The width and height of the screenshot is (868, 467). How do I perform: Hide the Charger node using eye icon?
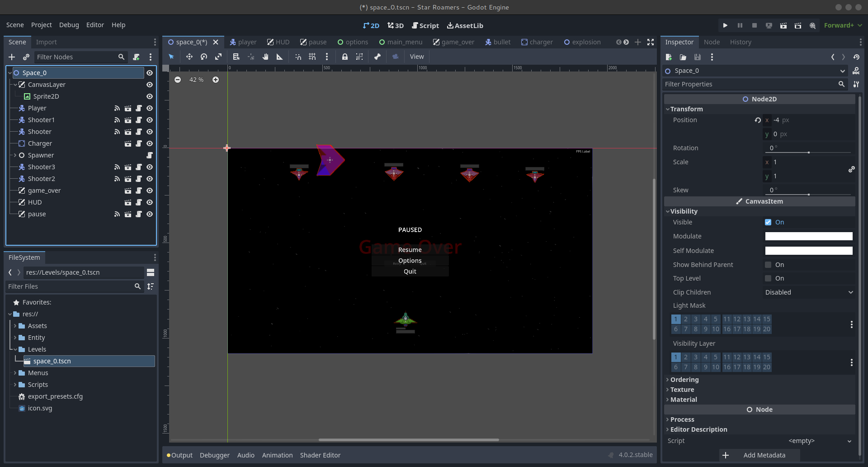[x=150, y=143]
